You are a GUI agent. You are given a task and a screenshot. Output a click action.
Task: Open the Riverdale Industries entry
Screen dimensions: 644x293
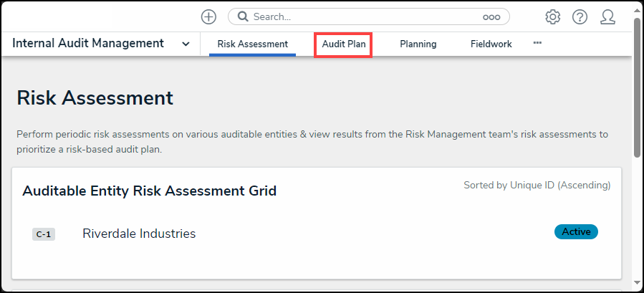point(139,234)
